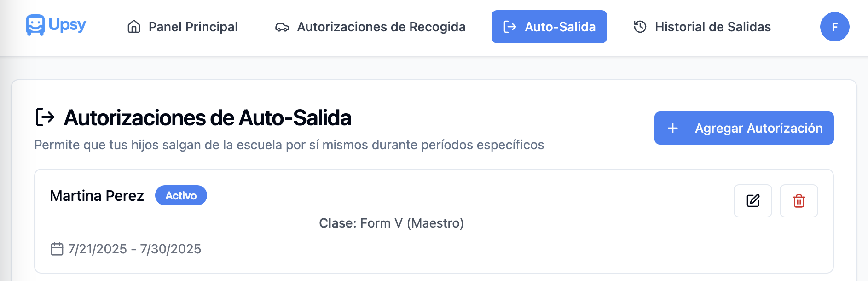Open the Panel Principal page
The image size is (868, 281).
coord(193,27)
